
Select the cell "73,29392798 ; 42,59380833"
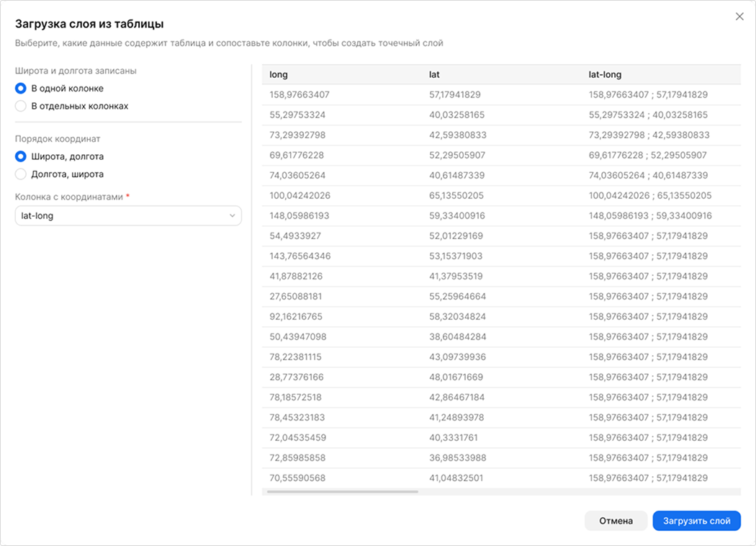point(649,135)
